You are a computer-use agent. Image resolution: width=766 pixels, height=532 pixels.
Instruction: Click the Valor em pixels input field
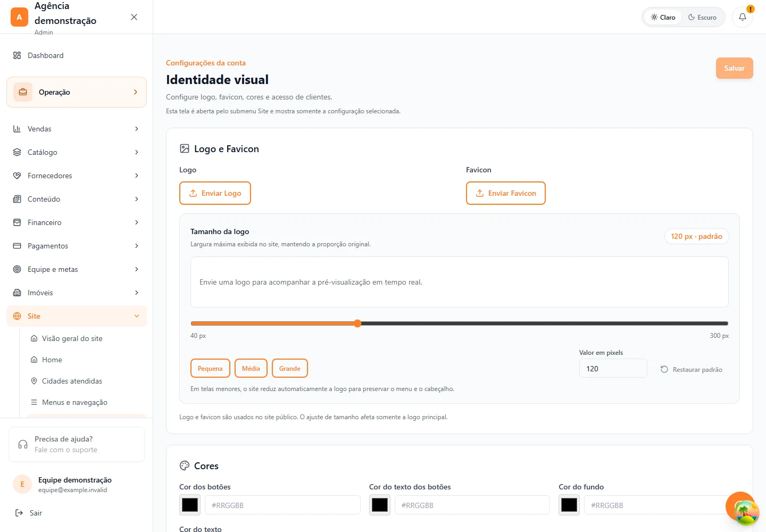point(613,368)
